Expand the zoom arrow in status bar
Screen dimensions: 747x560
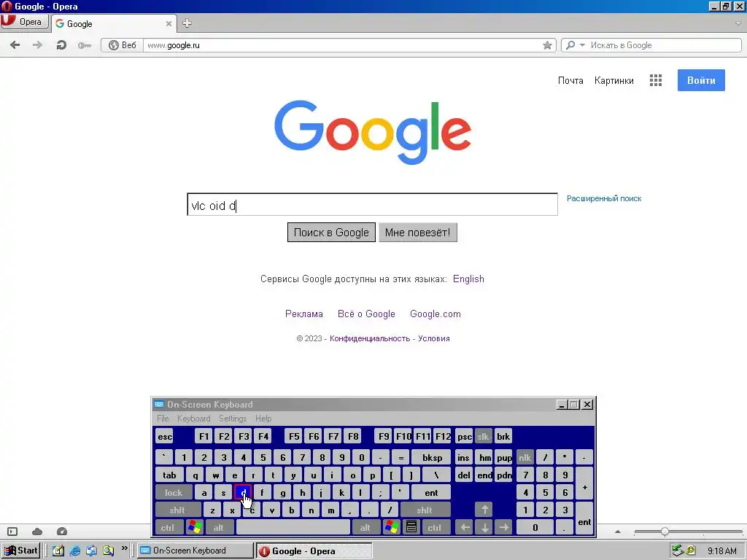point(618,532)
